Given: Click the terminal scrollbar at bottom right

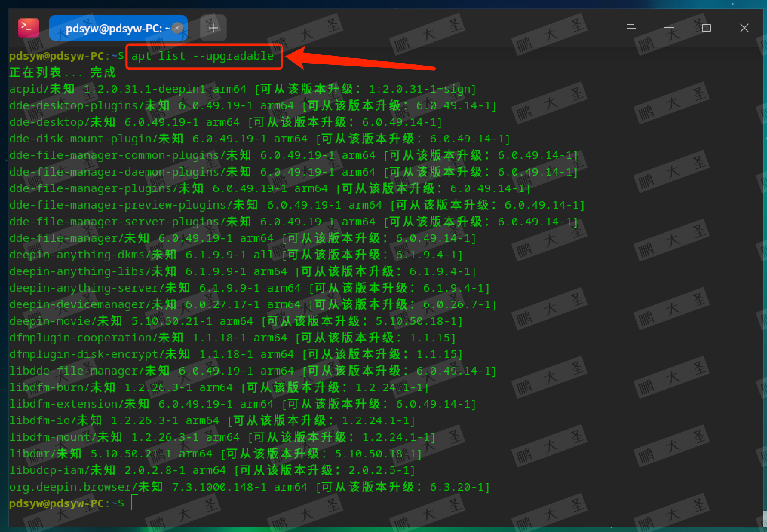Looking at the screenshot, I should [764, 518].
